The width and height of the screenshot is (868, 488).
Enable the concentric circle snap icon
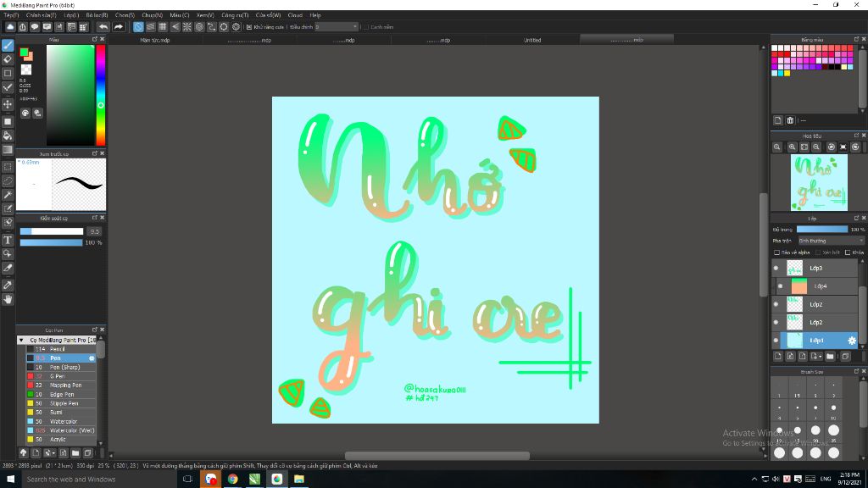[199, 26]
